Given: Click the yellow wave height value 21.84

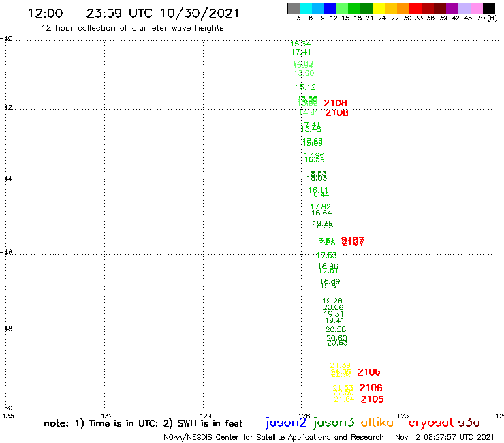Looking at the screenshot, I should 344,399.
